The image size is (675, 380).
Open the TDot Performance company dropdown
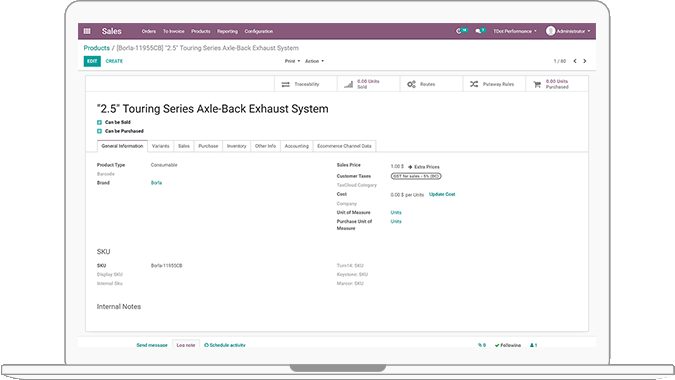pyautogui.click(x=515, y=31)
